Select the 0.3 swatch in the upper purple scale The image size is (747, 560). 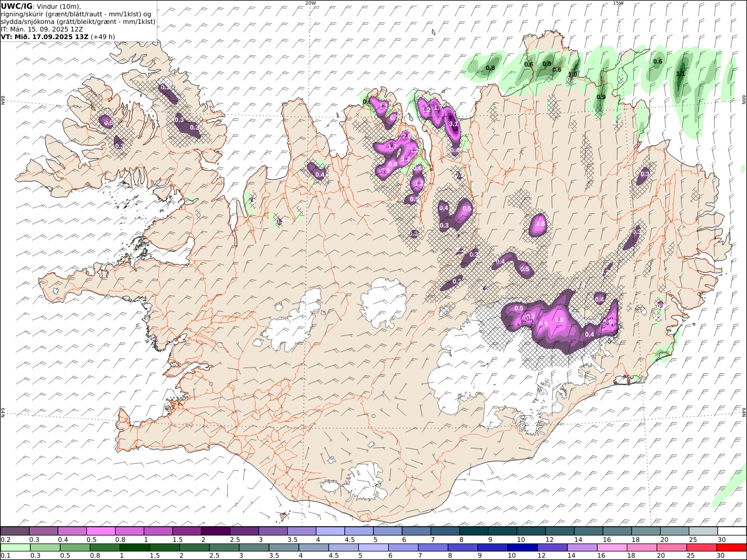click(x=43, y=531)
